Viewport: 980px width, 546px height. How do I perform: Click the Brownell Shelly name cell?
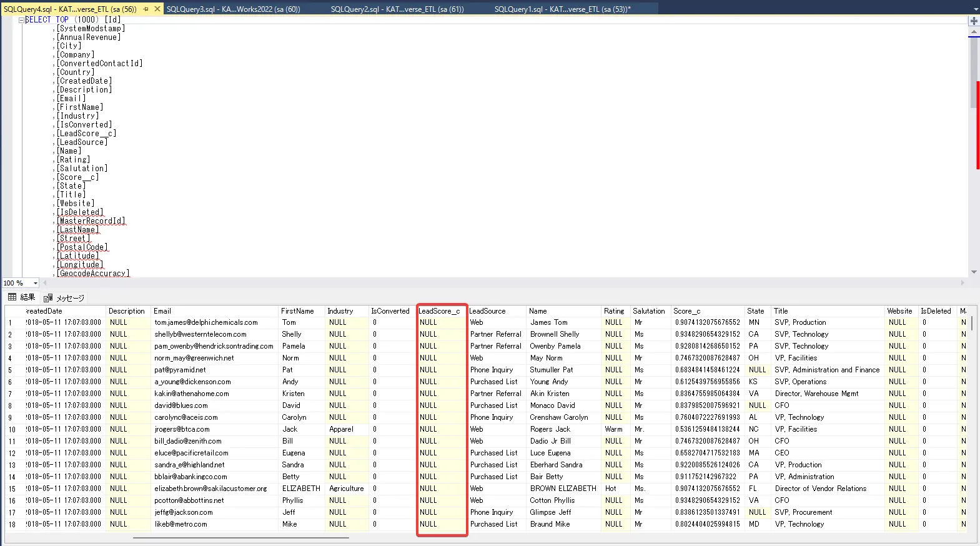564,335
